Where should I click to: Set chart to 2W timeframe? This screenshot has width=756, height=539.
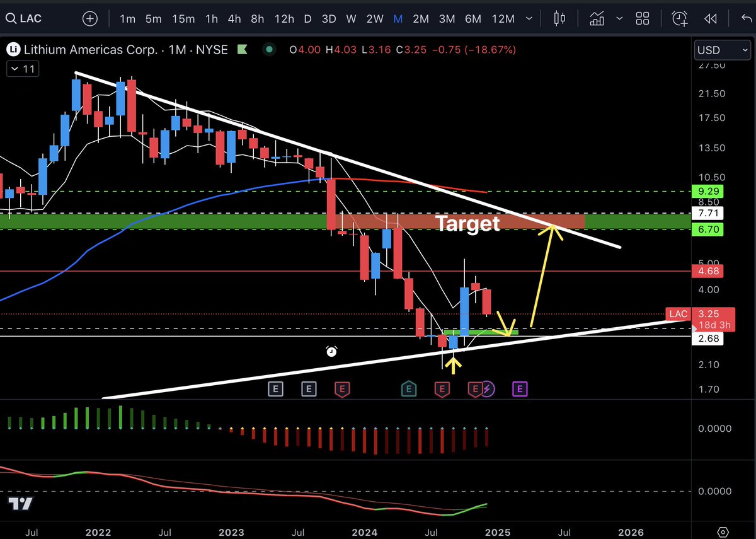click(375, 19)
